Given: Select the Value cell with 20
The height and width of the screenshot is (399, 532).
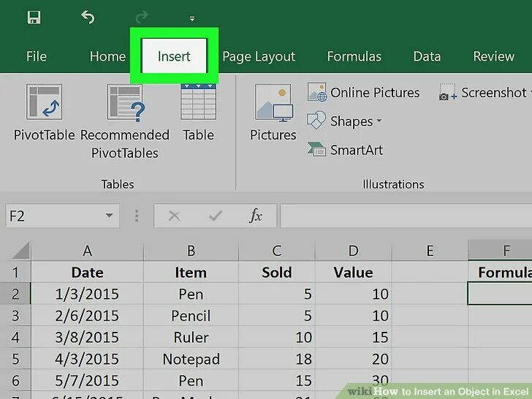Looking at the screenshot, I should point(353,359).
